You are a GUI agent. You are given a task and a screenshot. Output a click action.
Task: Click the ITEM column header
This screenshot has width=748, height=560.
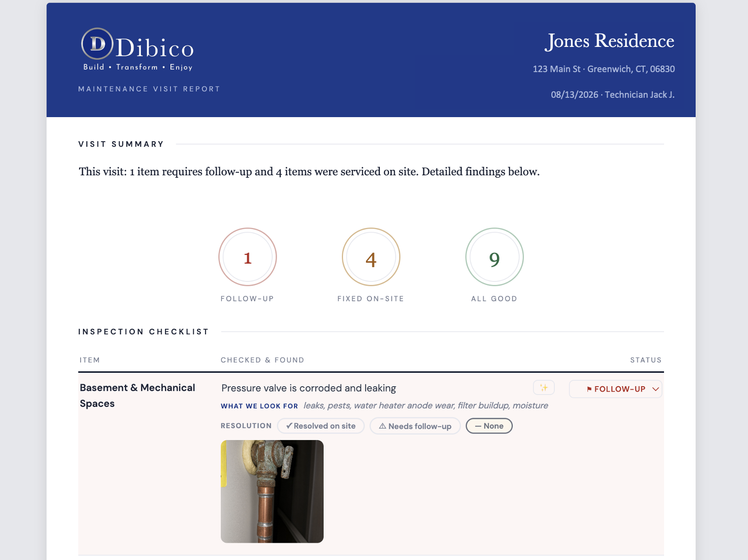point(90,360)
